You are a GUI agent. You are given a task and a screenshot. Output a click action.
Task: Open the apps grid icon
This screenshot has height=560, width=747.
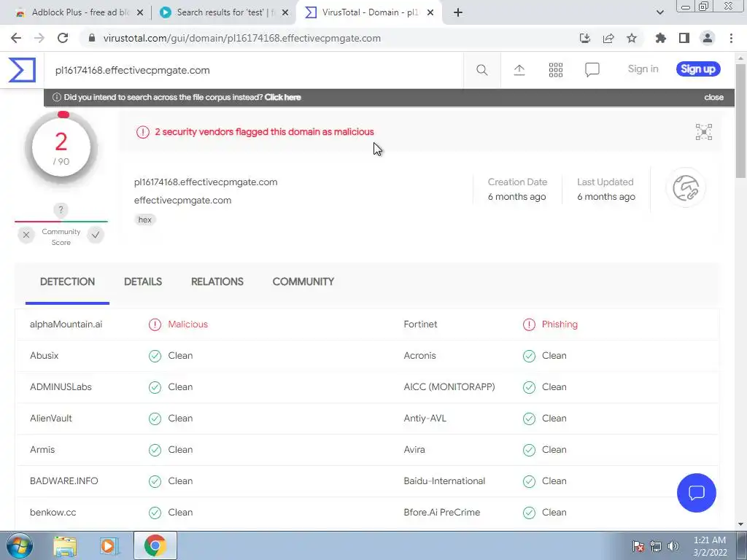[555, 70]
